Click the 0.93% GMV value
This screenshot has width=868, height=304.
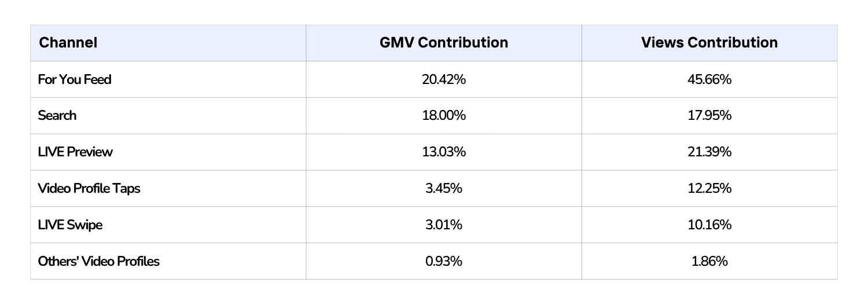point(444,261)
